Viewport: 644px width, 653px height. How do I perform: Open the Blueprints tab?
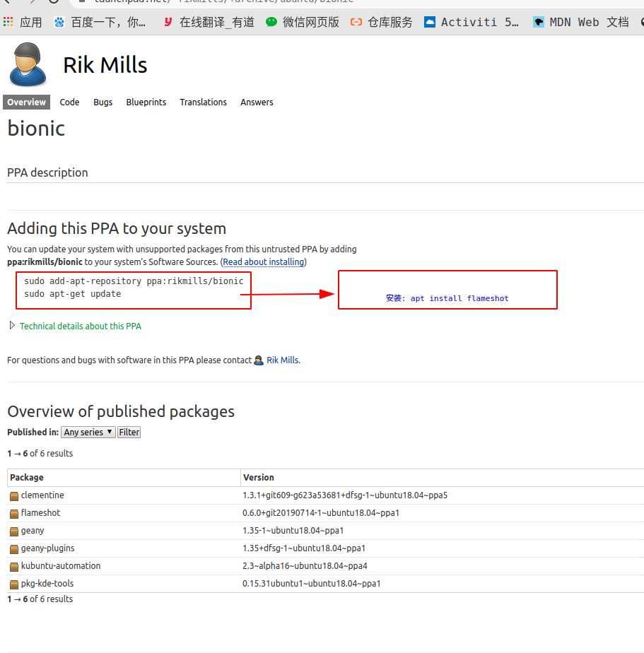146,102
